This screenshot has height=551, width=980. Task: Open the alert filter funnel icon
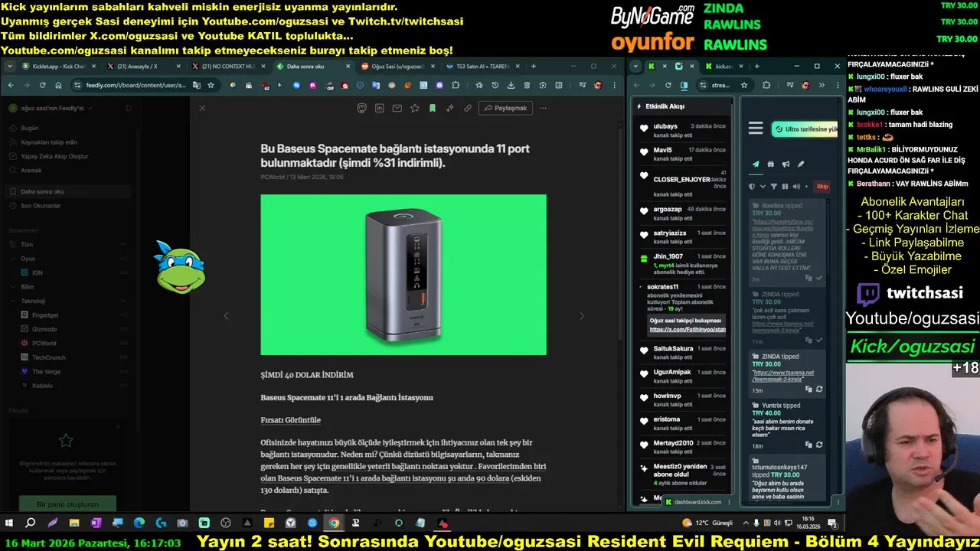click(x=774, y=186)
